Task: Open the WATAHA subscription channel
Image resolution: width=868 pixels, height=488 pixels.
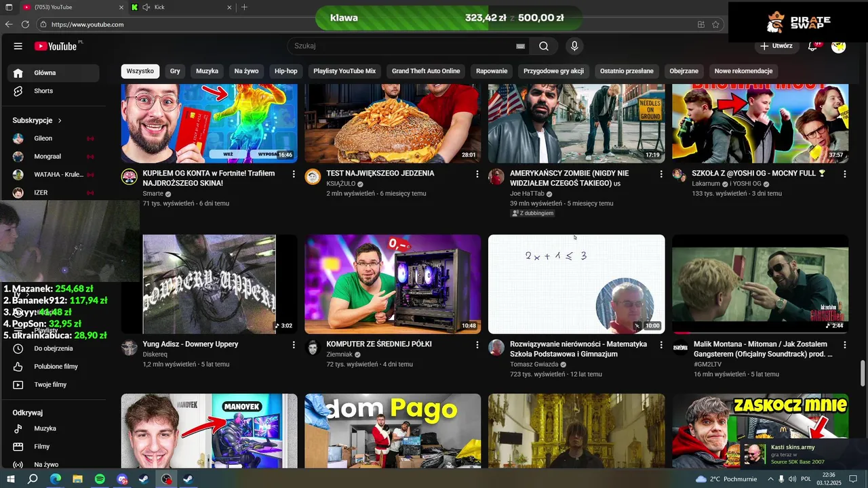Action: 53,175
